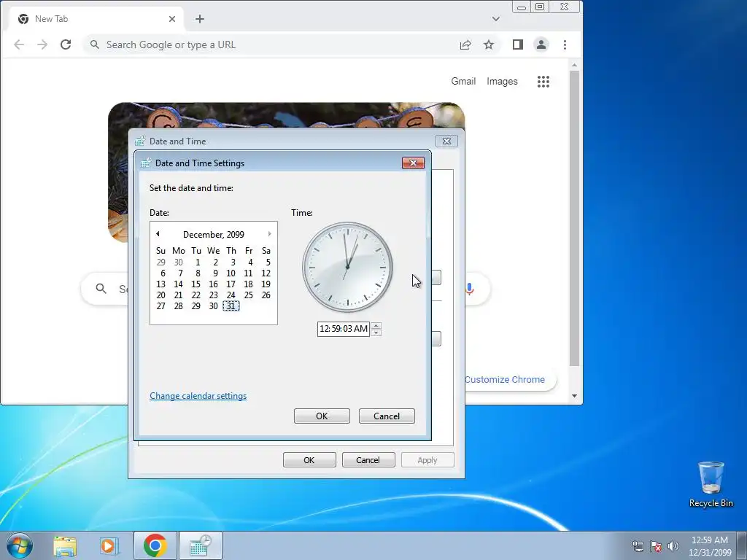
Task: Start voice search microphone on Google
Action: 470,289
